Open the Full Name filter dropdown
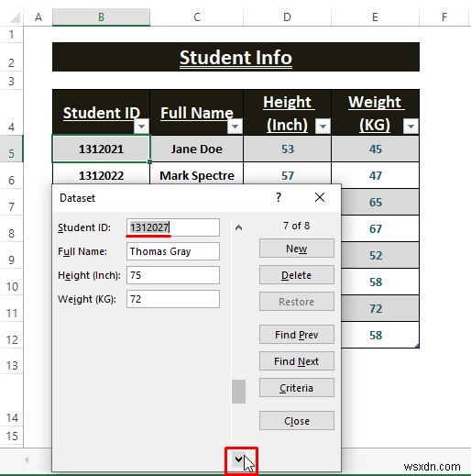The width and height of the screenshot is (471, 476). click(x=235, y=126)
